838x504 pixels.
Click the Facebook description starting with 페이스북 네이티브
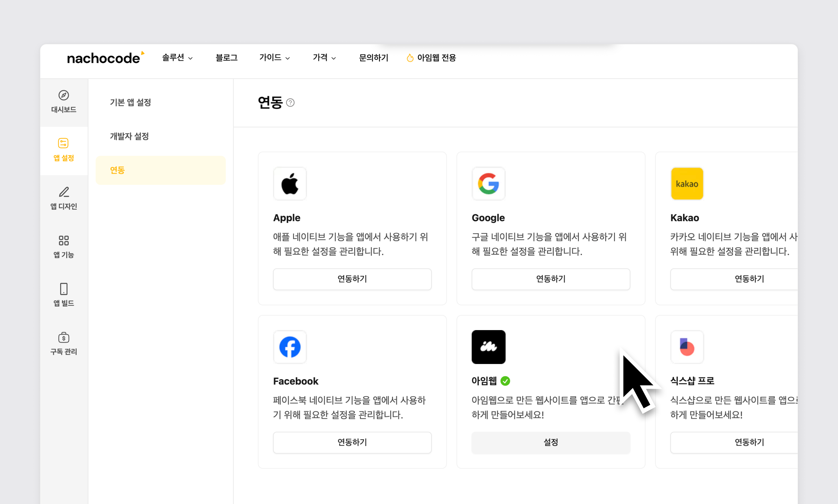coord(349,407)
